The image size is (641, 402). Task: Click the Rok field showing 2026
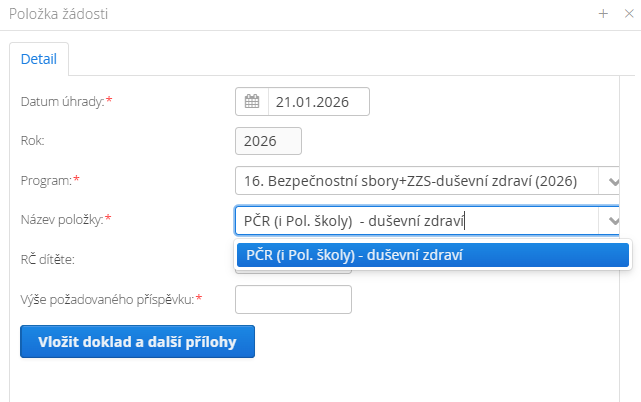pos(268,141)
